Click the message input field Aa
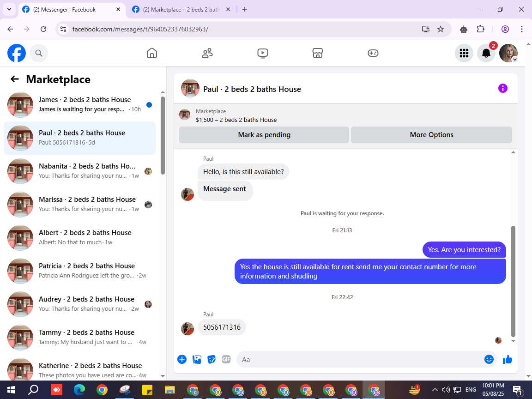This screenshot has width=532, height=399. (x=360, y=359)
